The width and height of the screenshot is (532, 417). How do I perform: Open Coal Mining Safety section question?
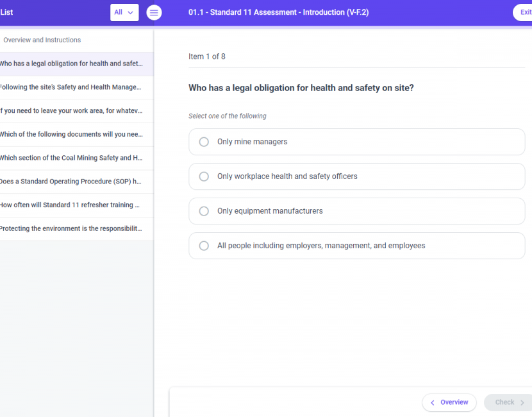[x=77, y=158]
